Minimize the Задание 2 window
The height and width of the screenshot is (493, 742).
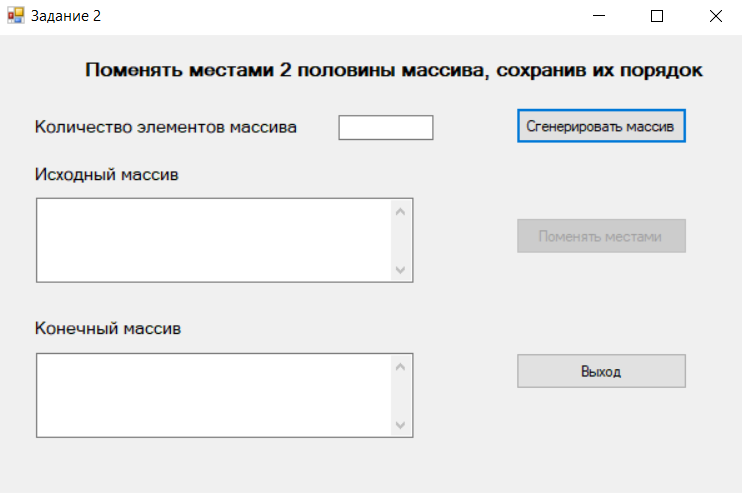pos(599,16)
